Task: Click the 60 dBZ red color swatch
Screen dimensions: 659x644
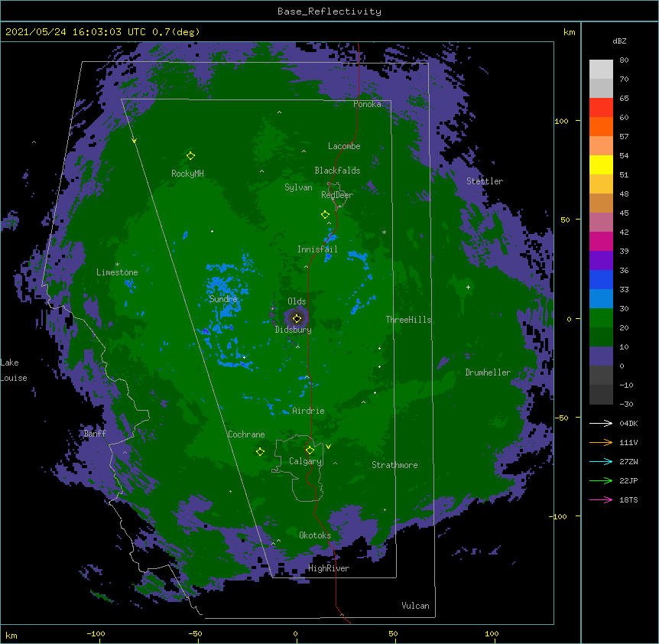Action: 601,107
